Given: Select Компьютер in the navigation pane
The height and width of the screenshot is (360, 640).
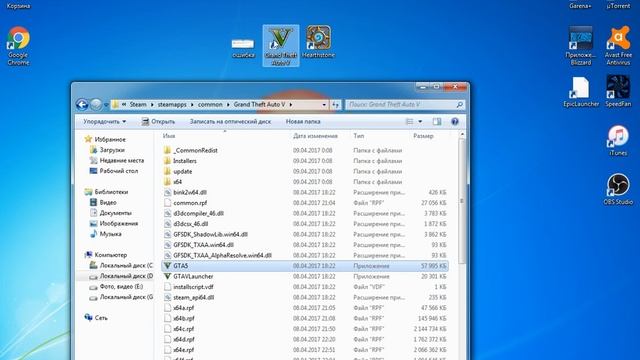Looking at the screenshot, I should pos(106,255).
